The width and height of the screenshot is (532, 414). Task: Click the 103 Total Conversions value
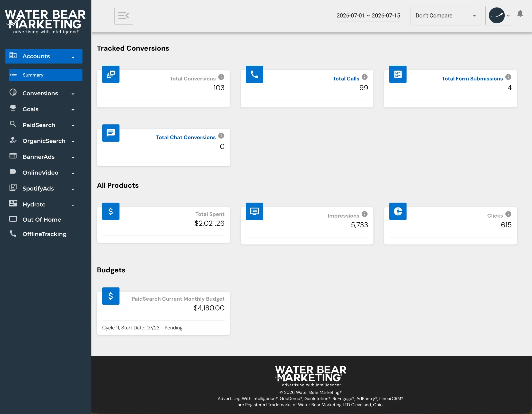point(219,88)
